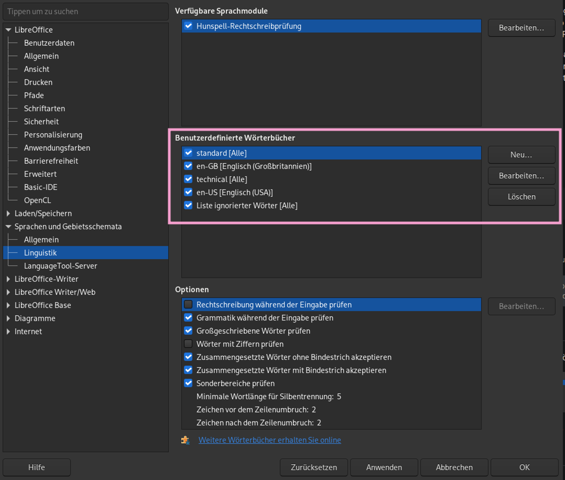Viewport: 565px width, 480px height.
Task: Select Zeichen nach dem Zeilenumbruch row
Action: click(x=331, y=423)
